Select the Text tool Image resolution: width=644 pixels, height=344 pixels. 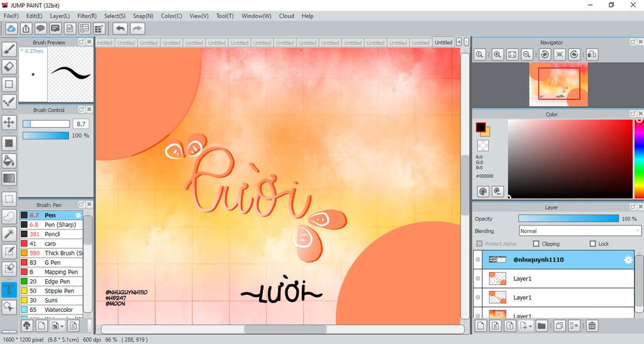(x=9, y=290)
